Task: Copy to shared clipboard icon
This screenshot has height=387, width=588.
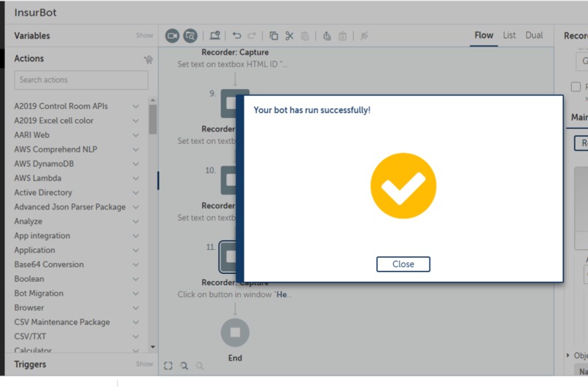Action: (327, 36)
